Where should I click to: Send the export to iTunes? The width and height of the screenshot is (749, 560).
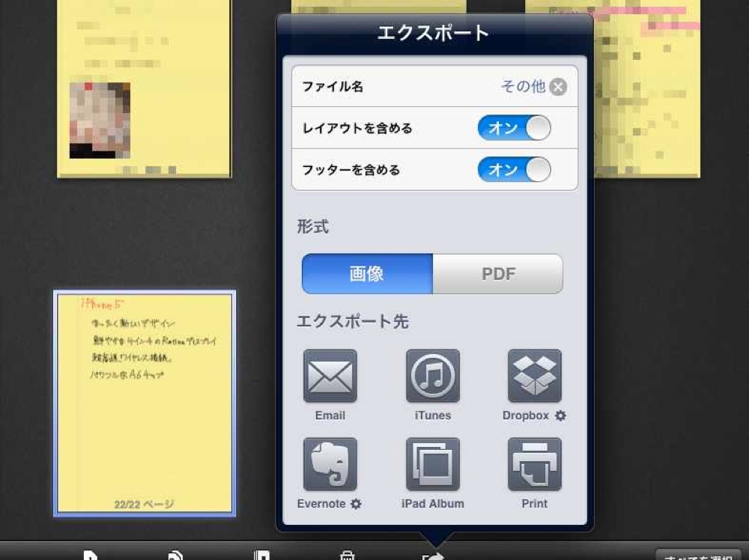(x=433, y=376)
